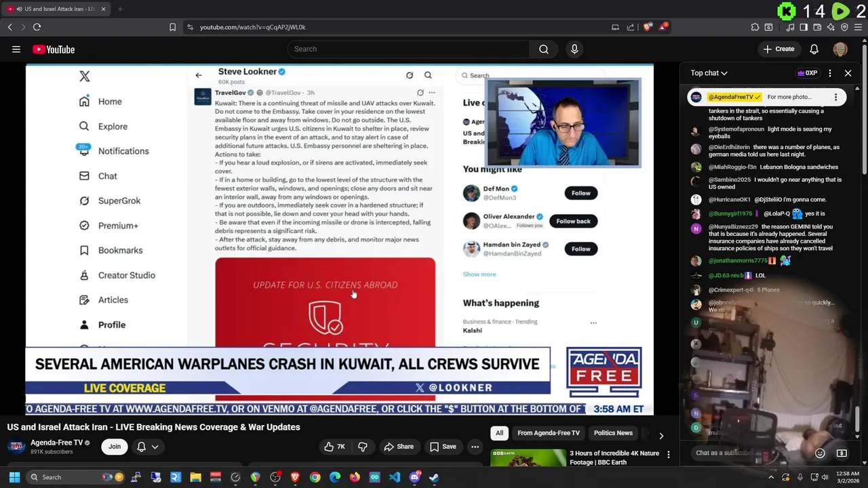Reload the page in the browser
Image resolution: width=868 pixels, height=488 pixels.
click(x=37, y=27)
